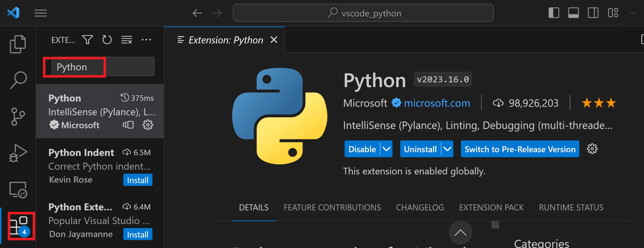Viewport: 644px width, 248px height.
Task: Open the Extensions view icon
Action: tap(18, 226)
